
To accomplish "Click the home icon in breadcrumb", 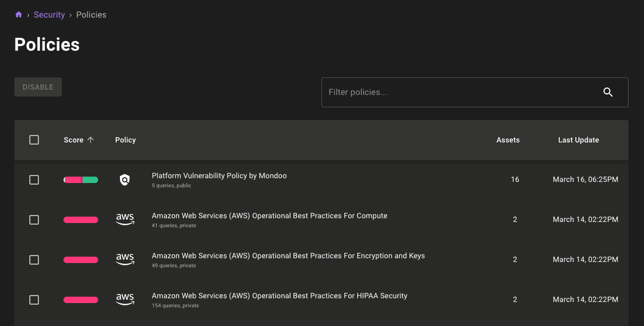I will pyautogui.click(x=19, y=15).
